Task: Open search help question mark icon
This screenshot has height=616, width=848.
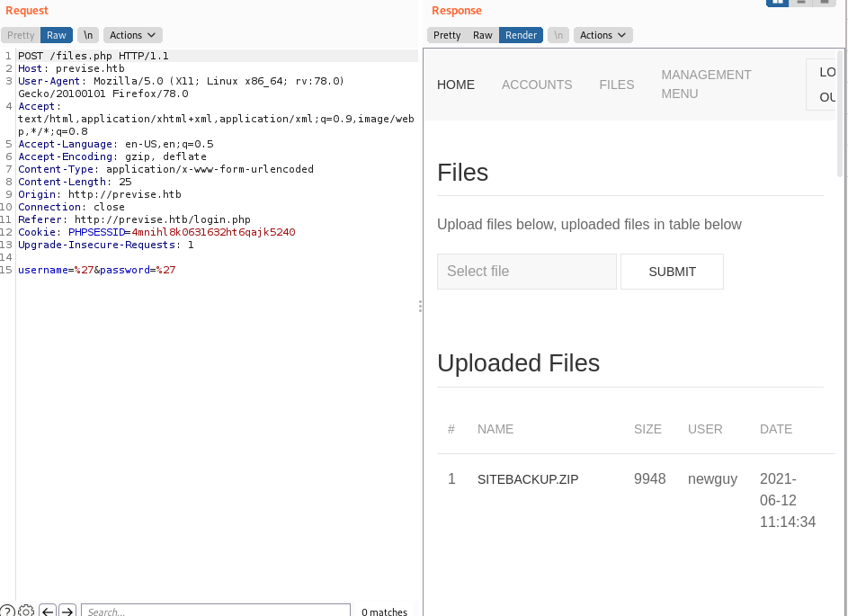Action: (6, 612)
